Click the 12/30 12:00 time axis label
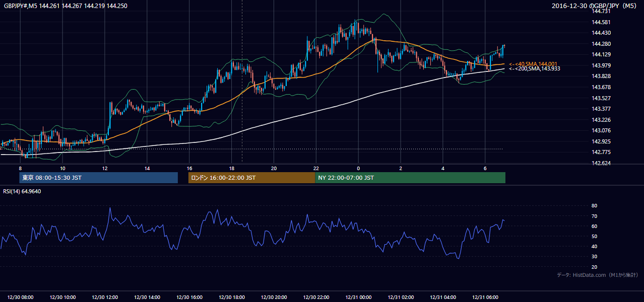644x302 pixels. pos(105,297)
